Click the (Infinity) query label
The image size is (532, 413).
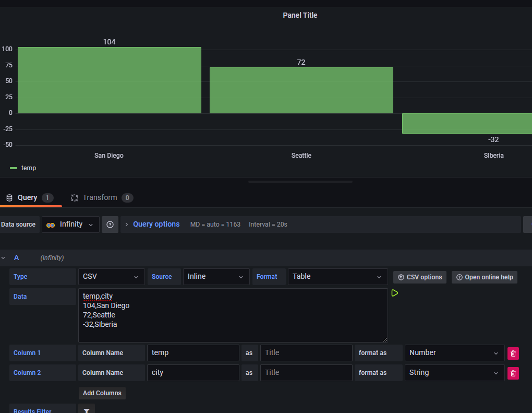pyautogui.click(x=52, y=258)
